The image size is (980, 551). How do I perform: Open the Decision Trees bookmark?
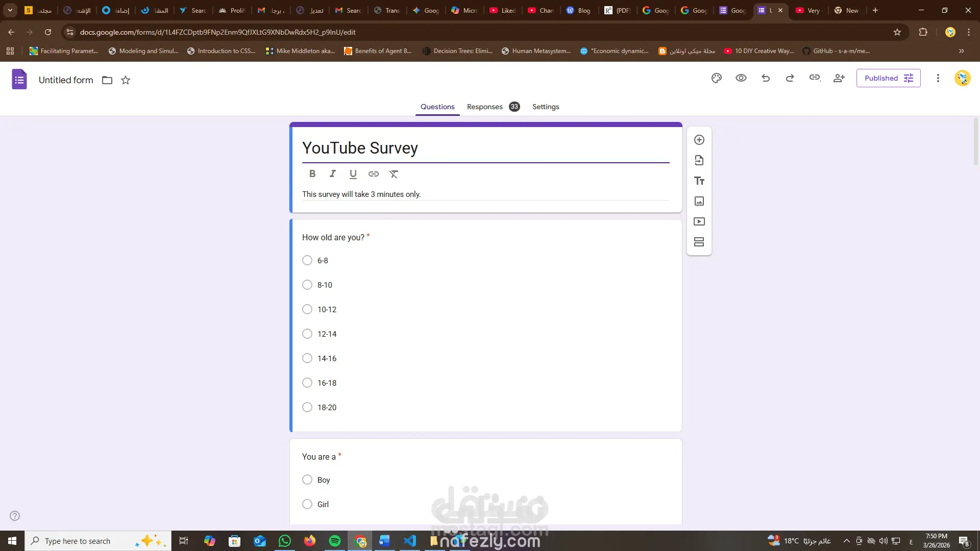coord(458,51)
